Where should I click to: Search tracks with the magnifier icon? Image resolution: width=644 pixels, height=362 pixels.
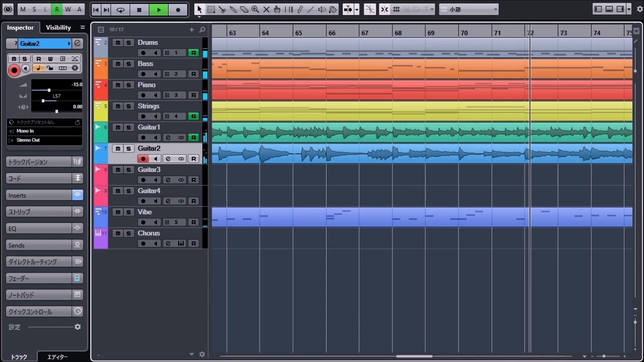[202, 30]
